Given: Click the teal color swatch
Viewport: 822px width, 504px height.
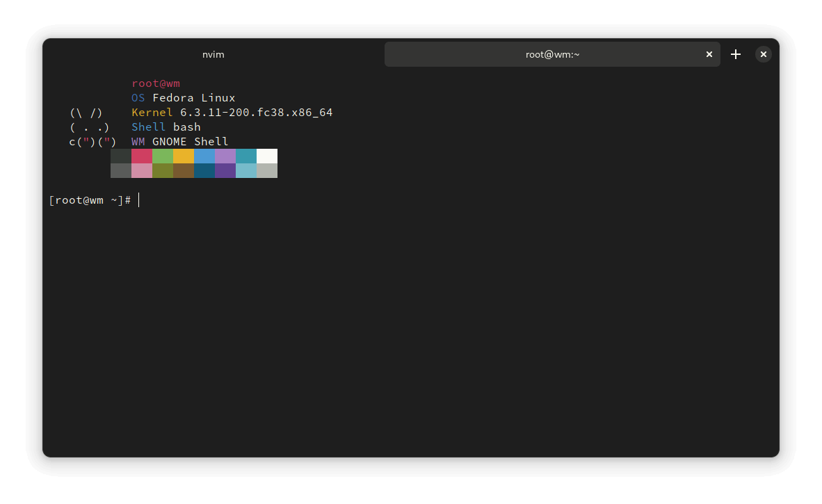Looking at the screenshot, I should (246, 156).
